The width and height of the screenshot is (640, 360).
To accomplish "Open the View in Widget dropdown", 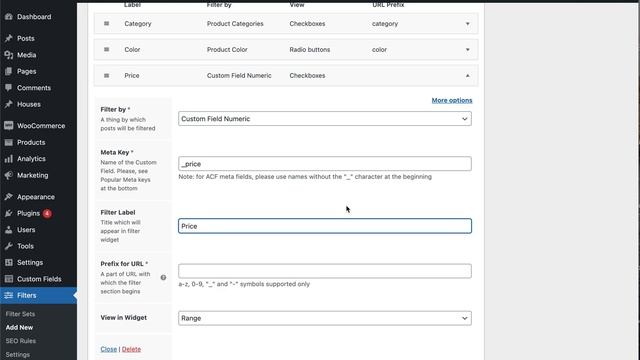I will click(x=325, y=318).
